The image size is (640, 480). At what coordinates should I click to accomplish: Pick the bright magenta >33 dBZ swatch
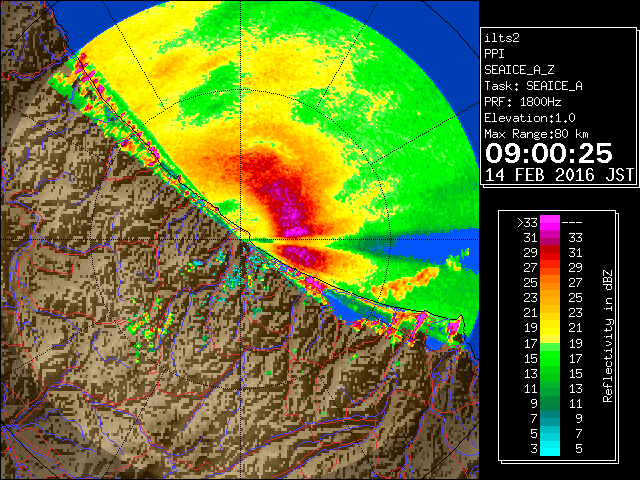tap(550, 222)
